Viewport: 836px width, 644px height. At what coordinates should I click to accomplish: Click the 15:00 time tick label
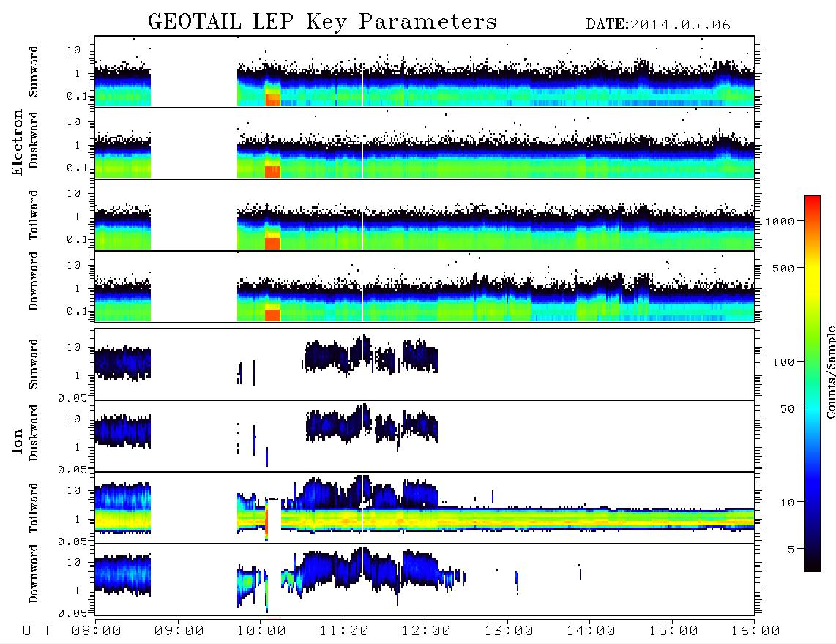(x=673, y=632)
